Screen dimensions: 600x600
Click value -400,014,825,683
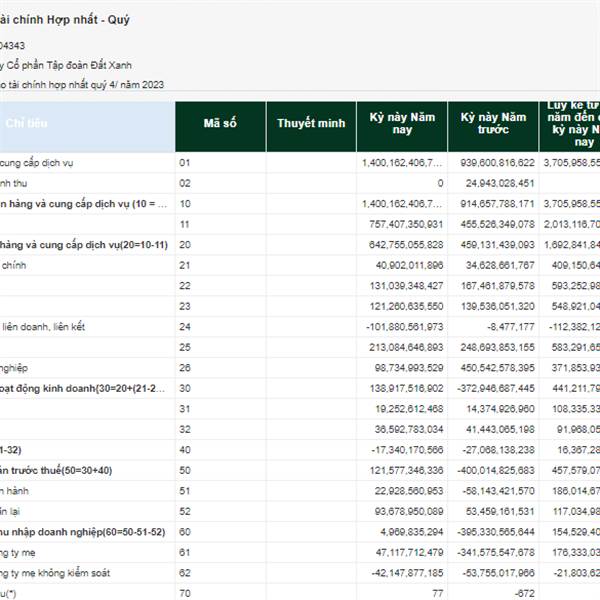[496, 470]
